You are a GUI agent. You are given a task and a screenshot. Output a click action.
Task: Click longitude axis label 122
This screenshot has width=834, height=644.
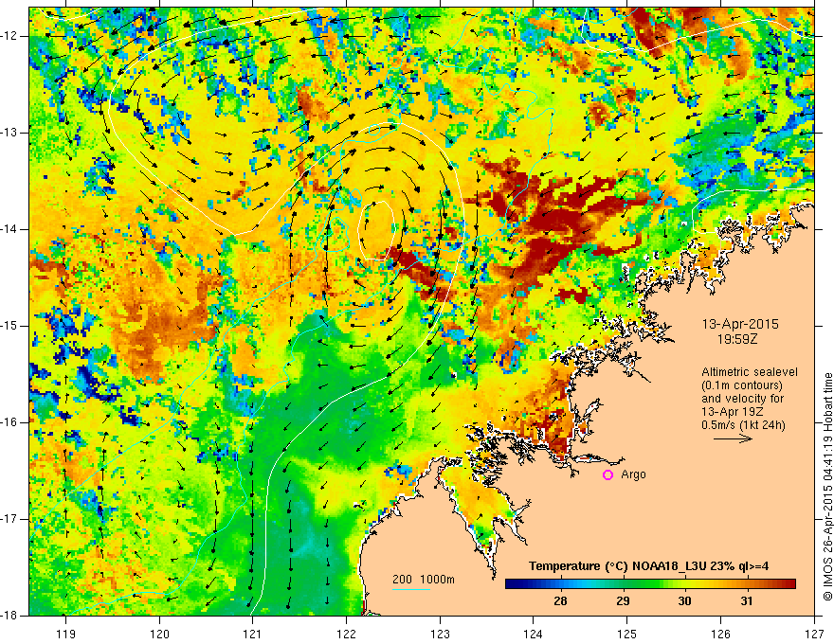(346, 634)
